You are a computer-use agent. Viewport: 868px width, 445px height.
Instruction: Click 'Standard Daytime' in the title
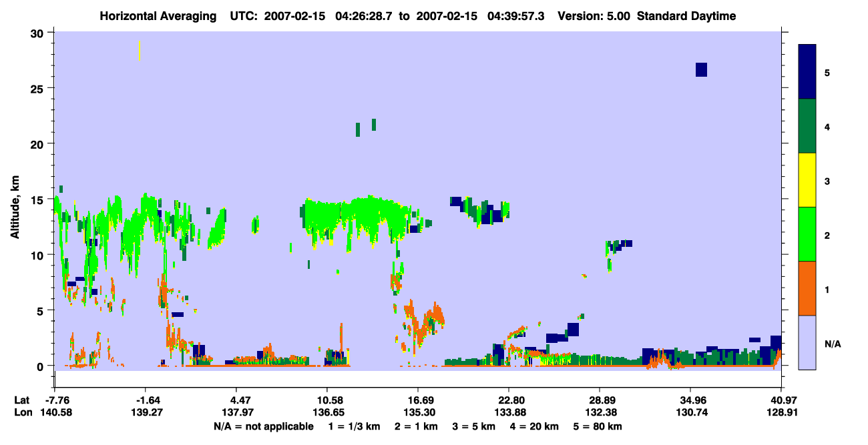[x=686, y=16]
